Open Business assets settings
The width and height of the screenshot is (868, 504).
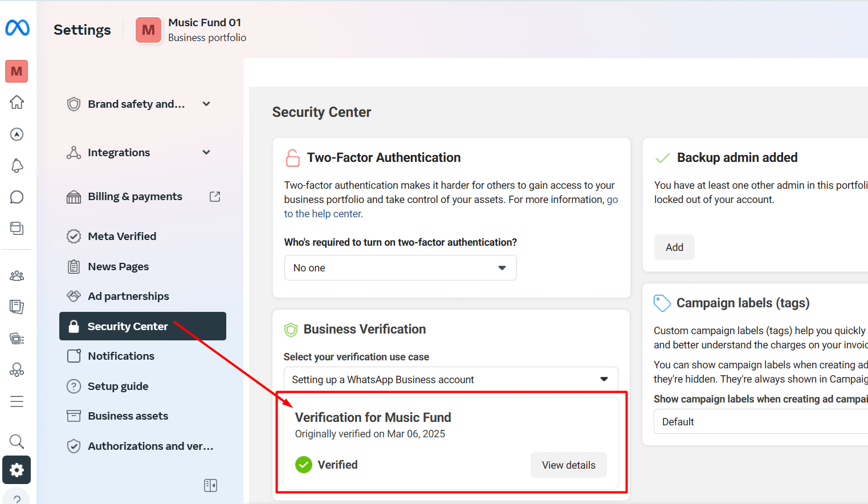point(142,416)
